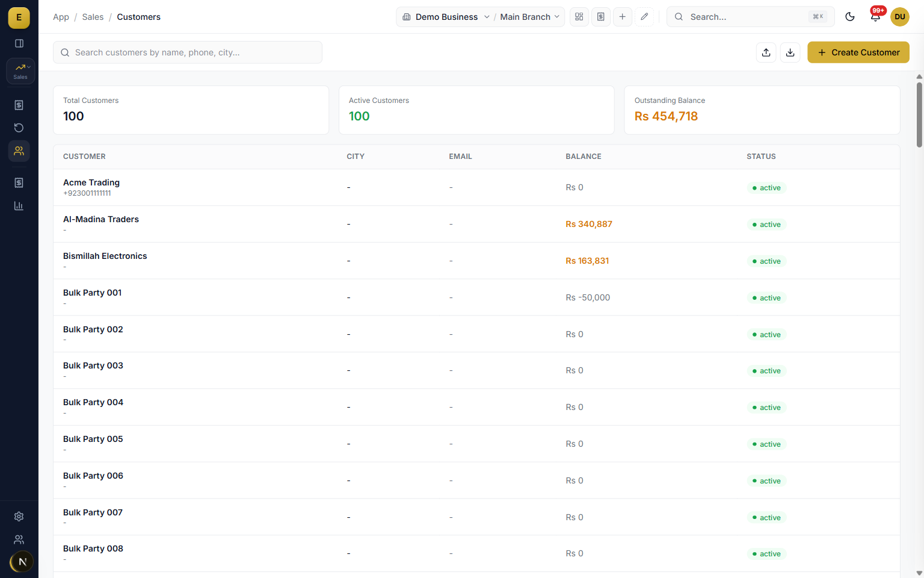
Task: Click the vertical scrollbar thumb
Action: (919, 114)
